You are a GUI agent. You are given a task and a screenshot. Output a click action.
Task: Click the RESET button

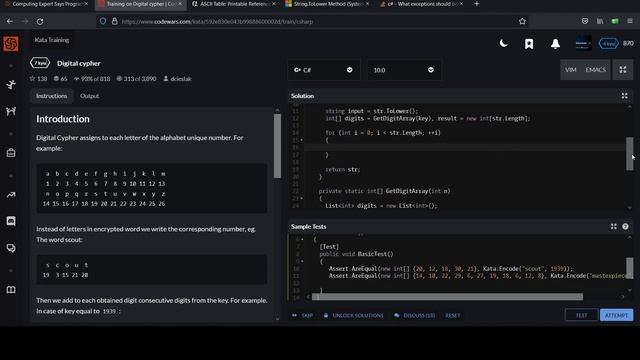(x=453, y=316)
